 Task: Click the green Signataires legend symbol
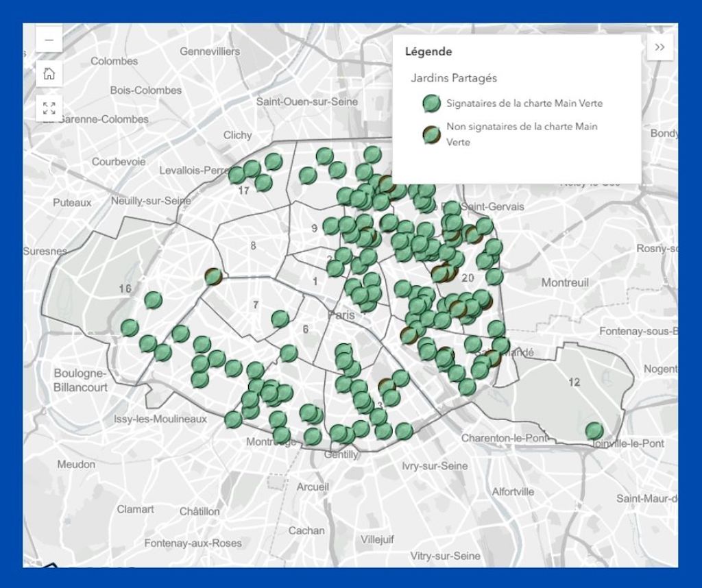(x=431, y=103)
